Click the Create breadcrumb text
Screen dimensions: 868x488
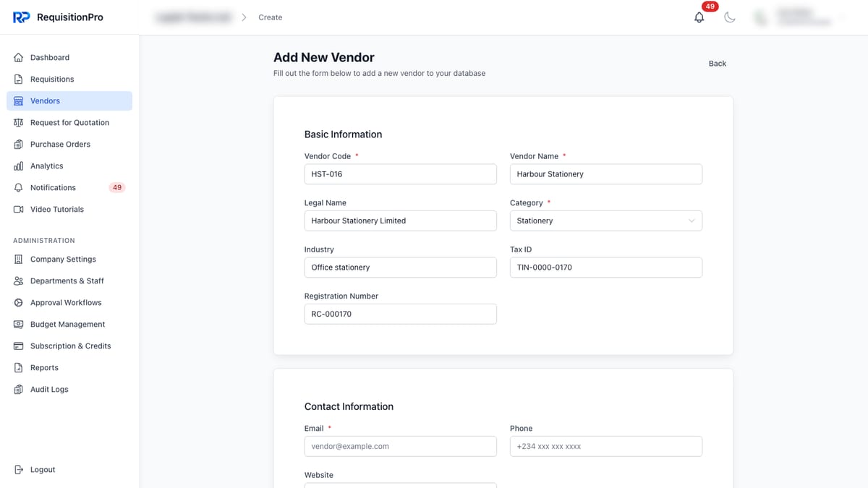click(271, 17)
